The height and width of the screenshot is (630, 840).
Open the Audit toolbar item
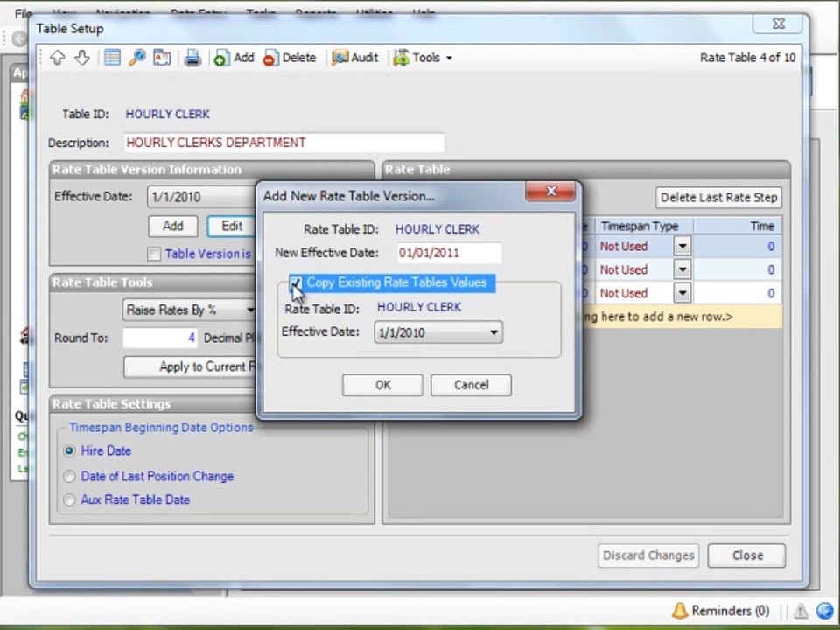[x=354, y=58]
